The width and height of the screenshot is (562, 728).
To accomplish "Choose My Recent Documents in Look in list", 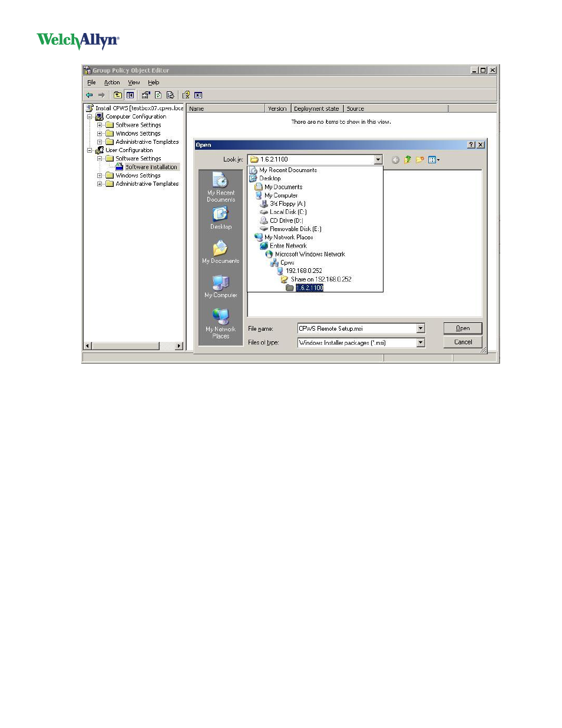I will (288, 170).
